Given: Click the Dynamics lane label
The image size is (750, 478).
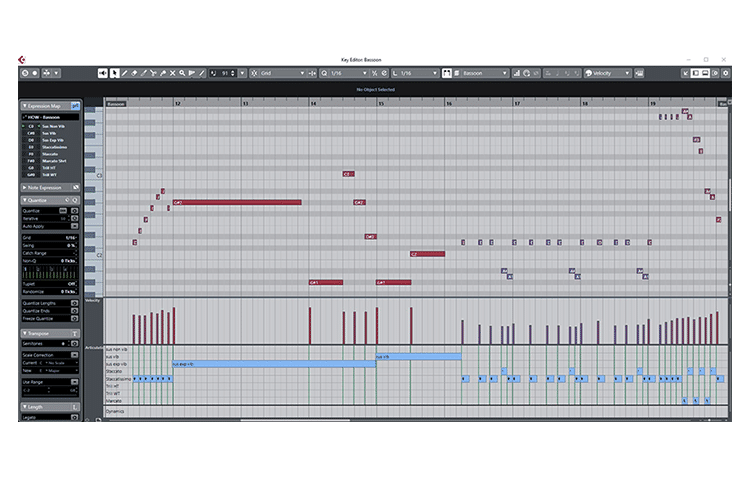Looking at the screenshot, I should coord(115,411).
